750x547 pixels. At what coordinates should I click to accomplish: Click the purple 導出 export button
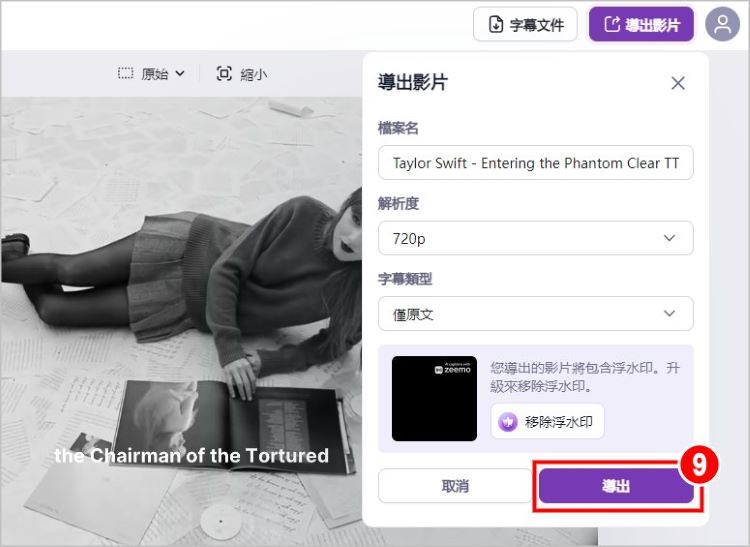[617, 486]
